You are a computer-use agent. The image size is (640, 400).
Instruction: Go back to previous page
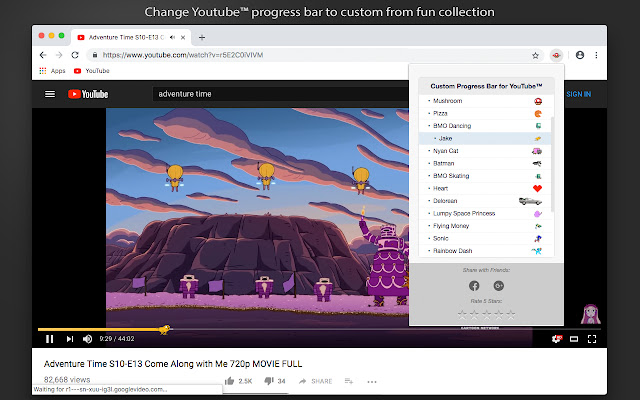click(43, 55)
